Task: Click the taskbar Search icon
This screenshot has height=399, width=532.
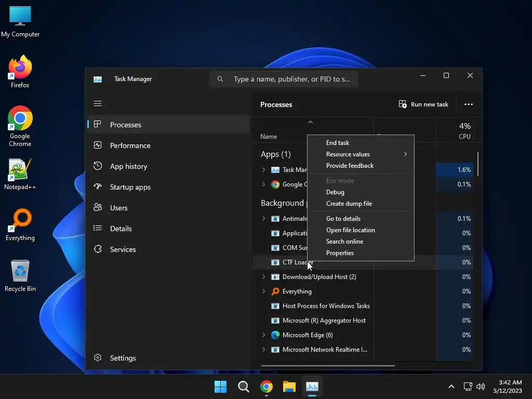Action: tap(243, 387)
